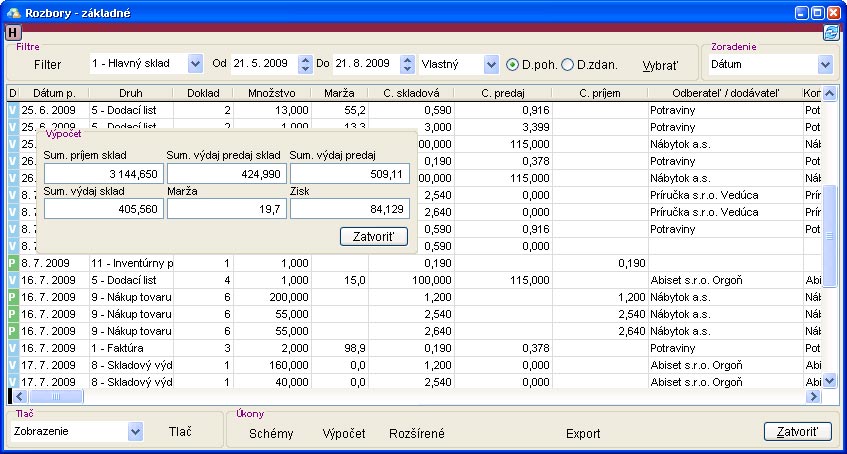Click the Rozšírené action
This screenshot has height=454, width=847.
[417, 433]
